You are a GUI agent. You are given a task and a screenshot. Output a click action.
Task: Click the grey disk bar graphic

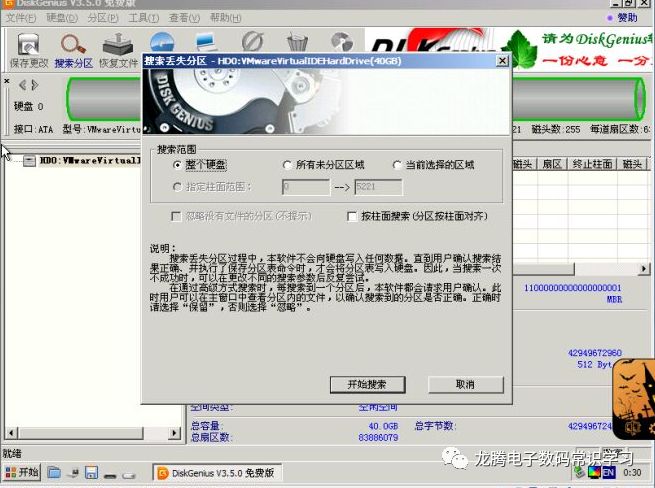pos(578,99)
